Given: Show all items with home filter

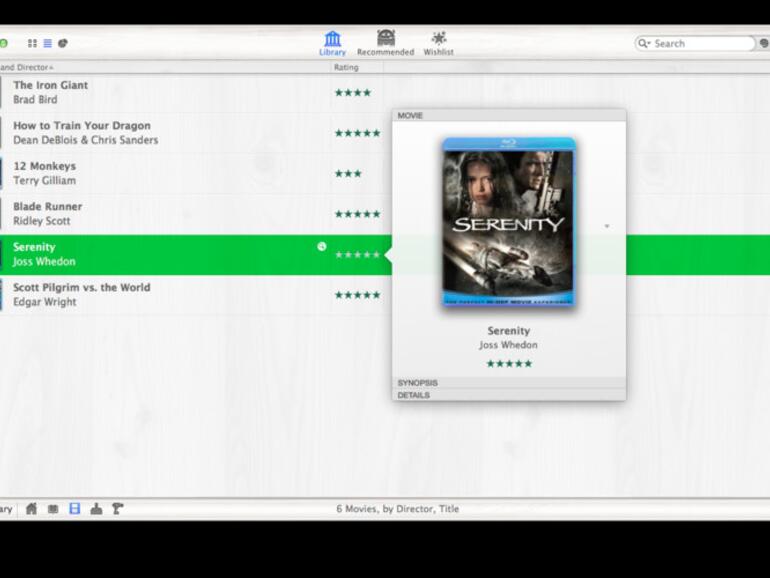Looking at the screenshot, I should pyautogui.click(x=31, y=508).
